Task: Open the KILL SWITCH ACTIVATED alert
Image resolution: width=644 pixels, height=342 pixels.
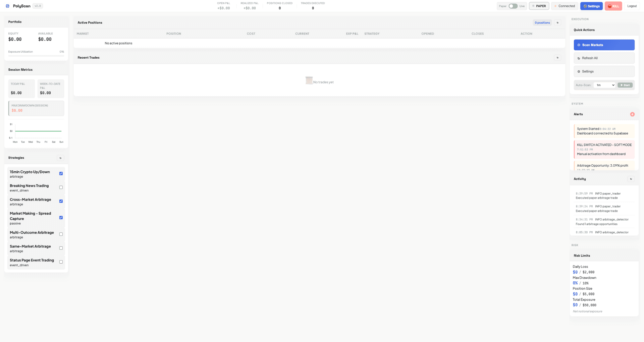Action: click(x=604, y=149)
